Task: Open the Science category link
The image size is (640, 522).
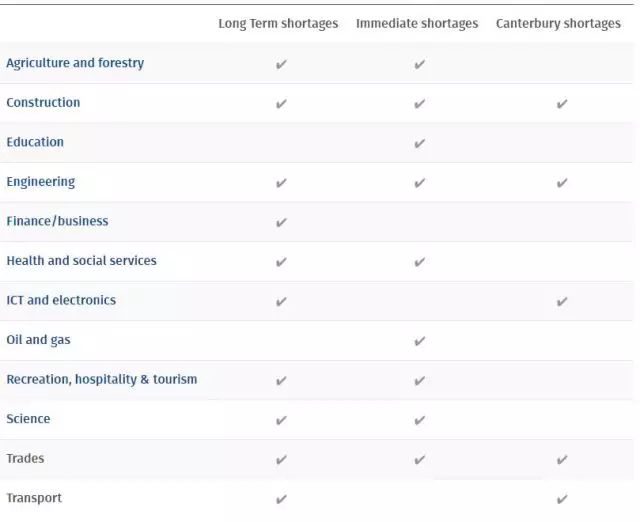Action: pyautogui.click(x=28, y=419)
